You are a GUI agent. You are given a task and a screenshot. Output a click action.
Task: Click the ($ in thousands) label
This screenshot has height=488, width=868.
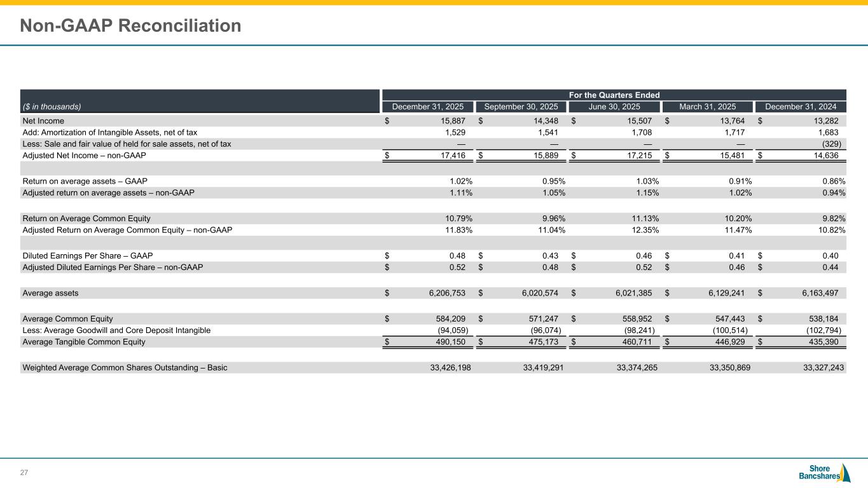click(52, 107)
